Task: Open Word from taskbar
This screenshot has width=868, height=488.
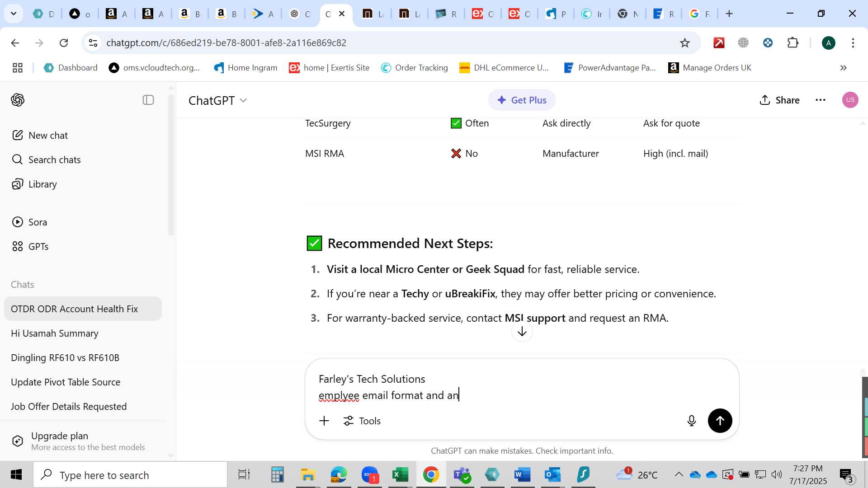Action: click(522, 474)
